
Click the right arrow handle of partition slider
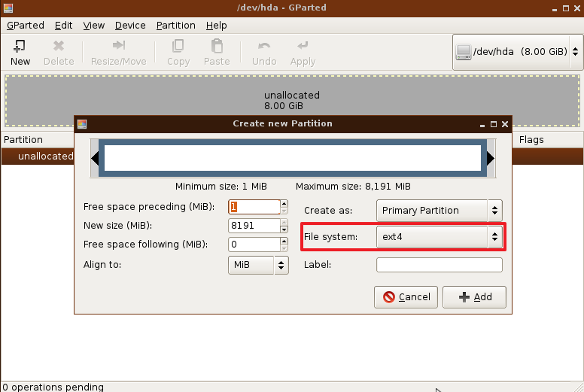pyautogui.click(x=491, y=158)
